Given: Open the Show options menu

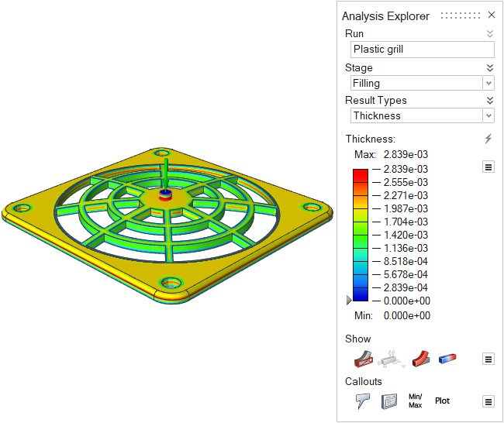Looking at the screenshot, I should pyautogui.click(x=488, y=359).
